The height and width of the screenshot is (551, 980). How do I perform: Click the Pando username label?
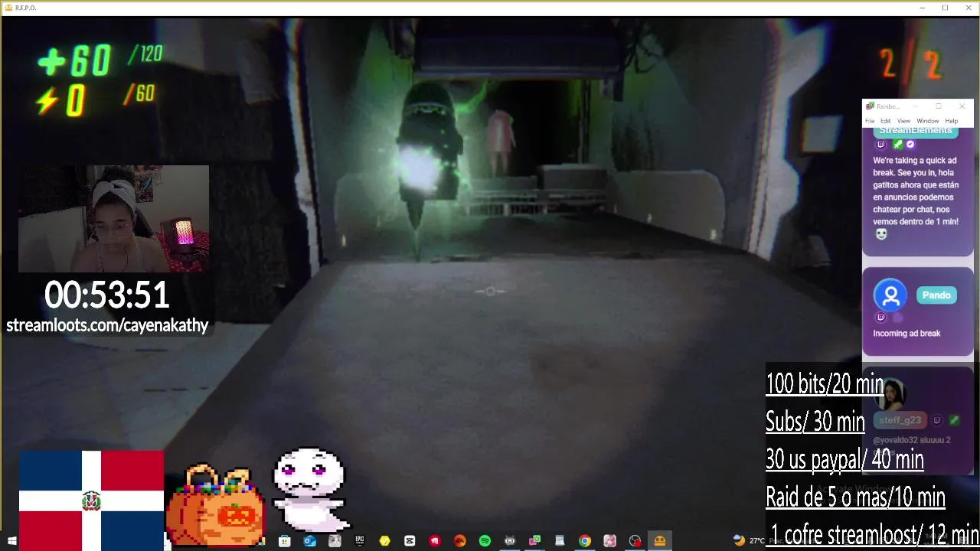point(936,295)
